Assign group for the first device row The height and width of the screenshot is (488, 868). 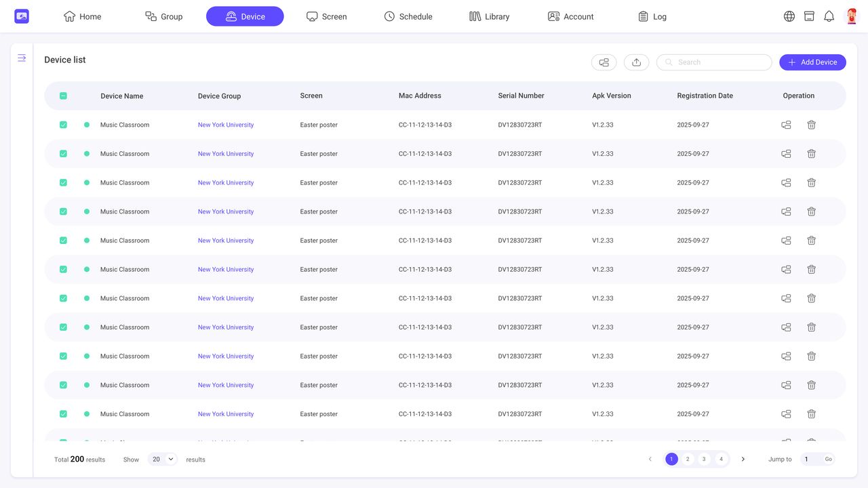[x=786, y=125]
